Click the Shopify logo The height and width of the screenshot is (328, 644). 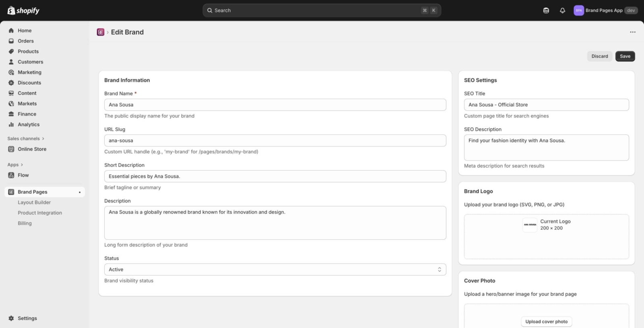pos(23,10)
